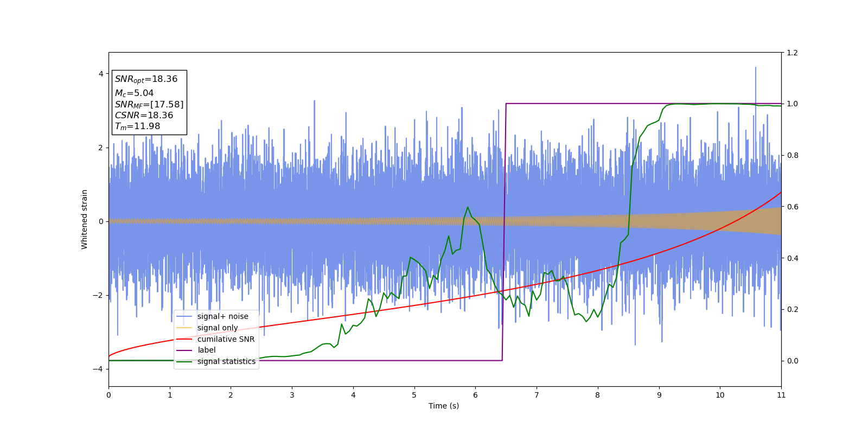Viewport: 868px width, 434px height.
Task: Click the SNR_MF=[17.58] annotation text
Action: pyautogui.click(x=149, y=104)
